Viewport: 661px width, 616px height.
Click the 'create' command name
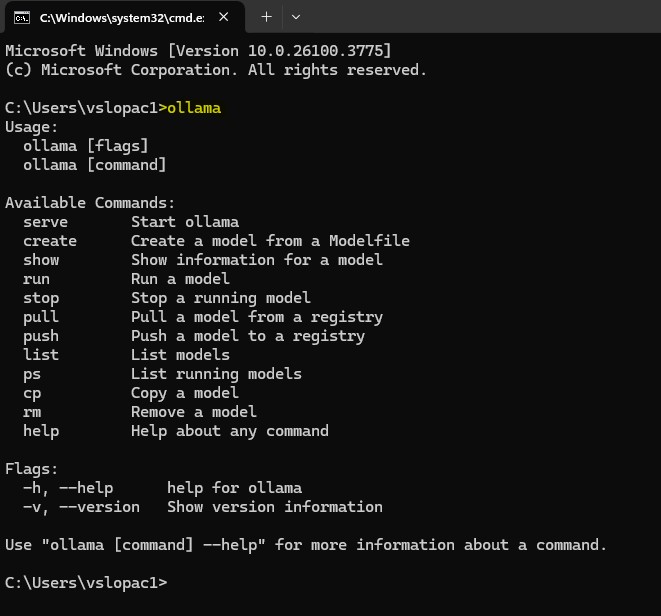click(50, 241)
